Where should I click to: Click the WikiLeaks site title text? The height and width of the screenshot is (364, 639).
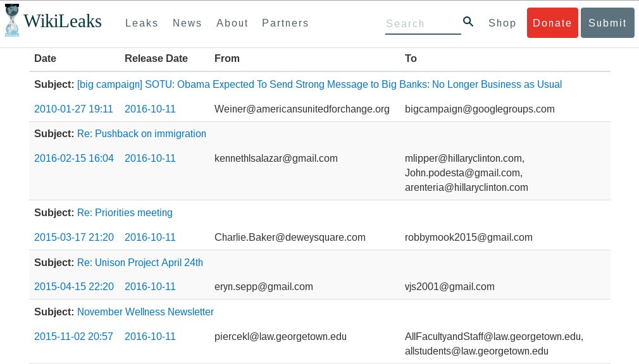pyautogui.click(x=63, y=21)
